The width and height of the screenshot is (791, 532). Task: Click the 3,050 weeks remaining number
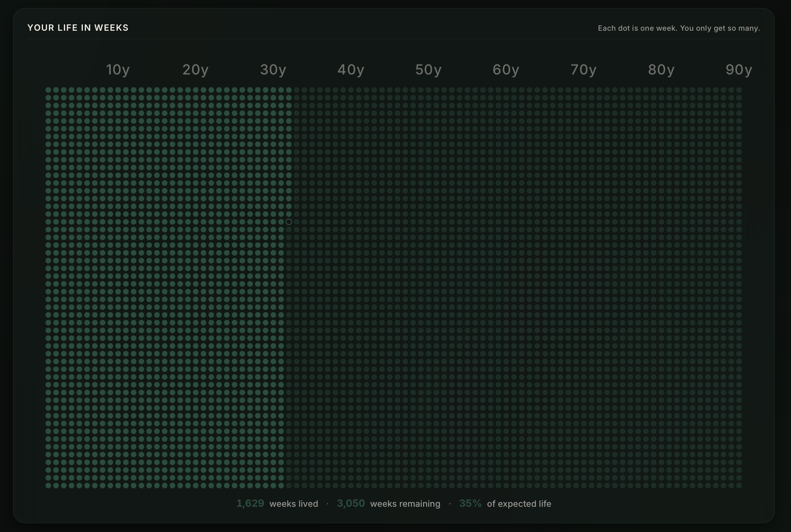coord(351,503)
